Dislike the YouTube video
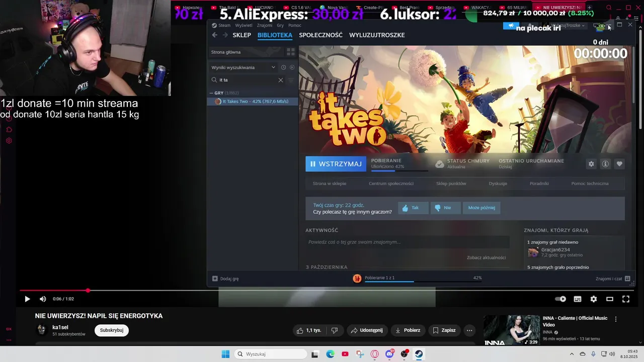The height and width of the screenshot is (362, 644). (334, 330)
